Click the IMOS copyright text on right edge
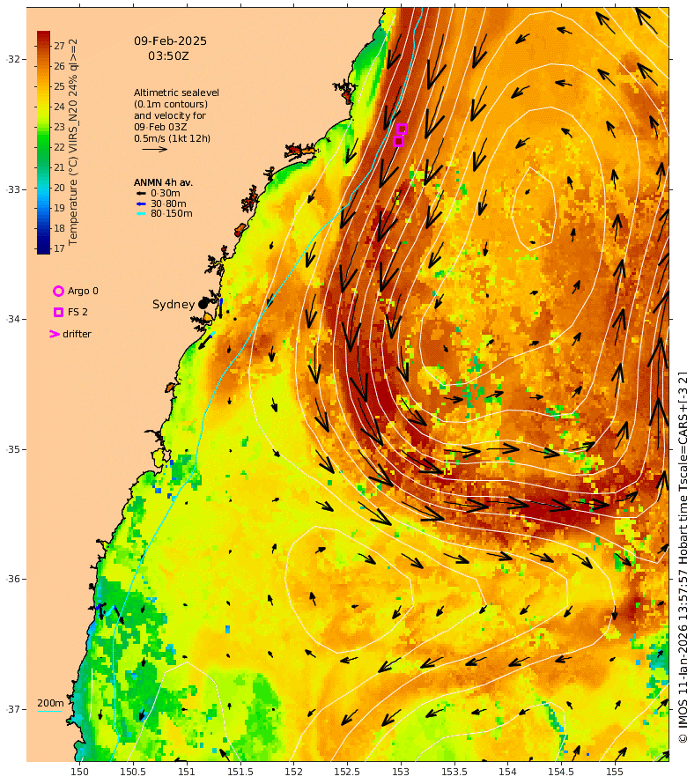 point(682,557)
